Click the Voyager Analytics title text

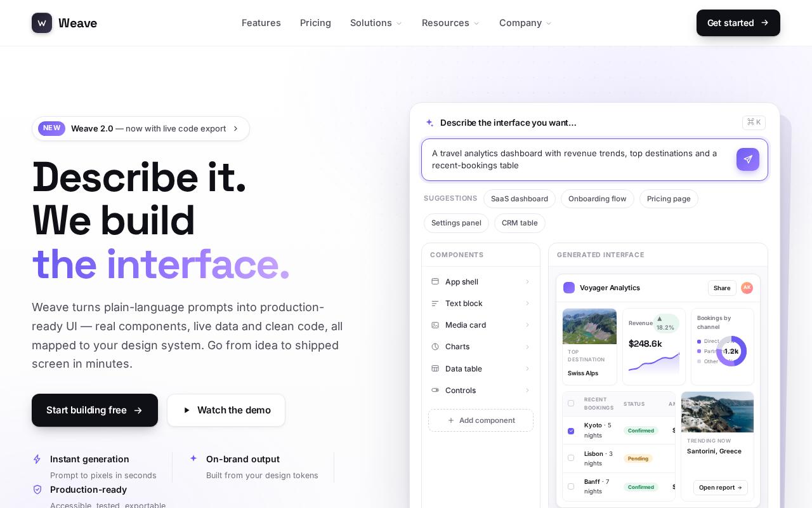pyautogui.click(x=610, y=288)
